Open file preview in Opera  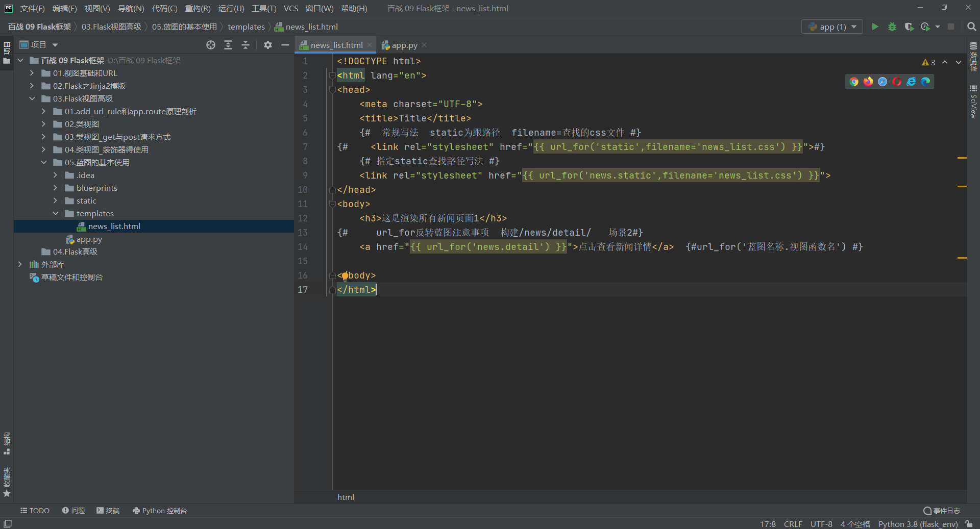pos(897,82)
